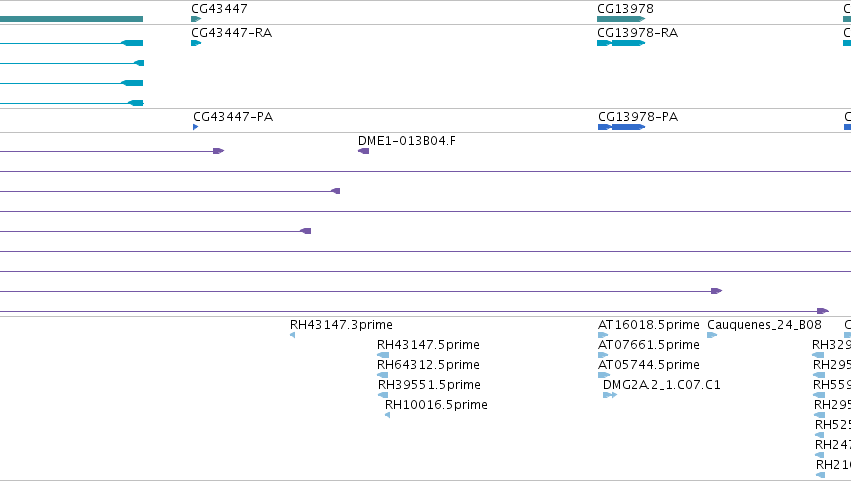851x481 pixels.
Task: Click the RH43147.5prime EST label
Action: pos(428,345)
